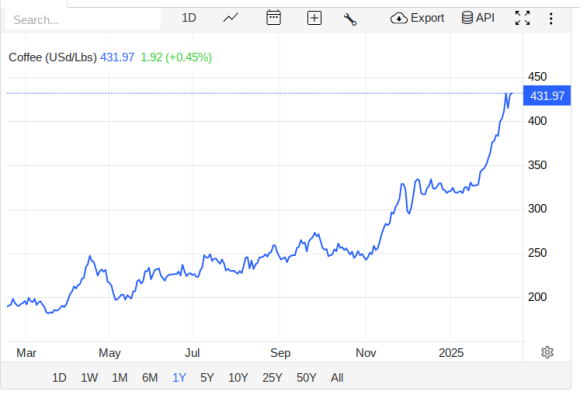Click the Search input field
Viewport: 580px width, 398px height.
point(83,20)
